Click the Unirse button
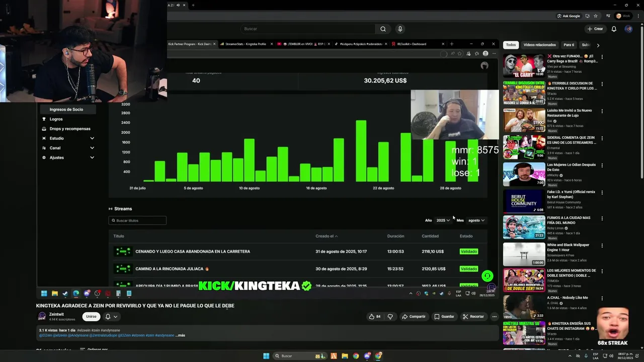This screenshot has width=644, height=362. (x=91, y=316)
